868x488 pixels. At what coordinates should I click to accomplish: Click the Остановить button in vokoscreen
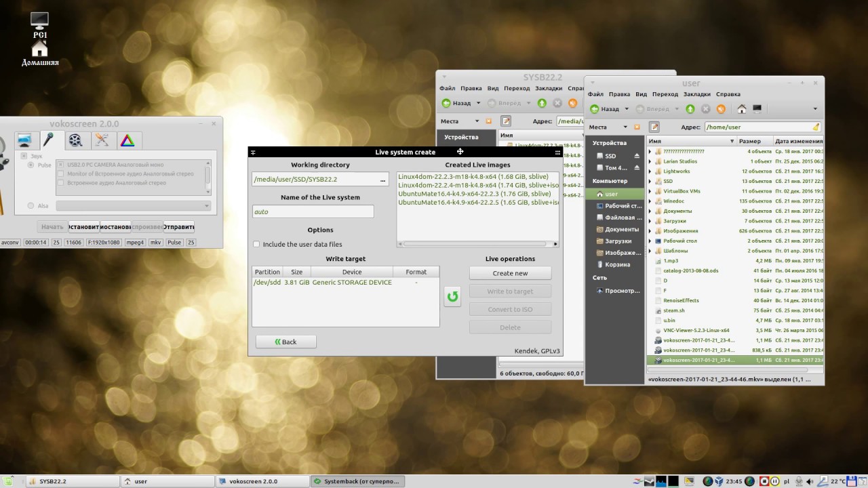coord(83,226)
